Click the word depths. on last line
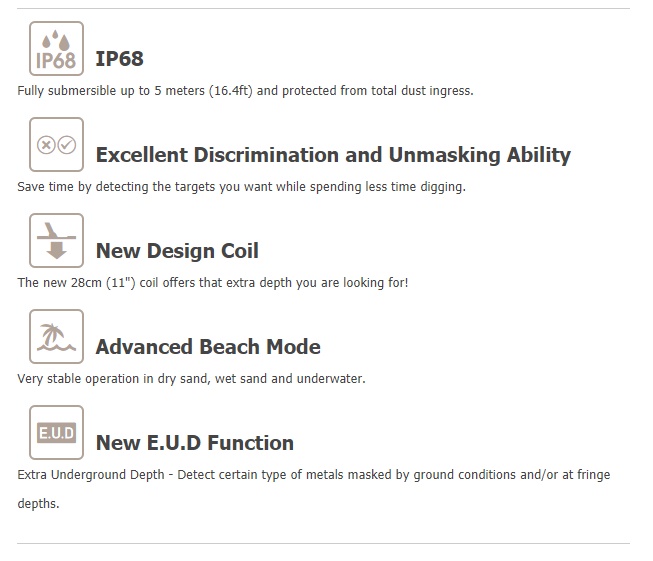 (x=38, y=504)
